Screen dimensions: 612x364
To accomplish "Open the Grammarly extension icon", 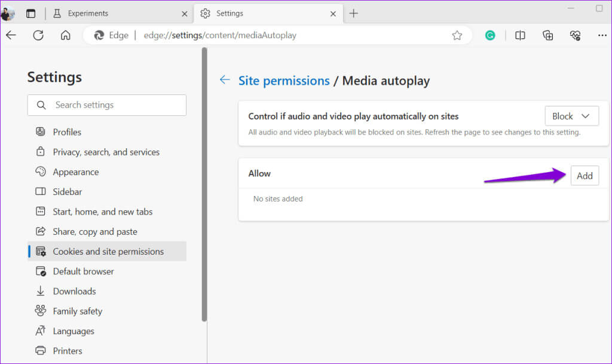I will pos(490,35).
